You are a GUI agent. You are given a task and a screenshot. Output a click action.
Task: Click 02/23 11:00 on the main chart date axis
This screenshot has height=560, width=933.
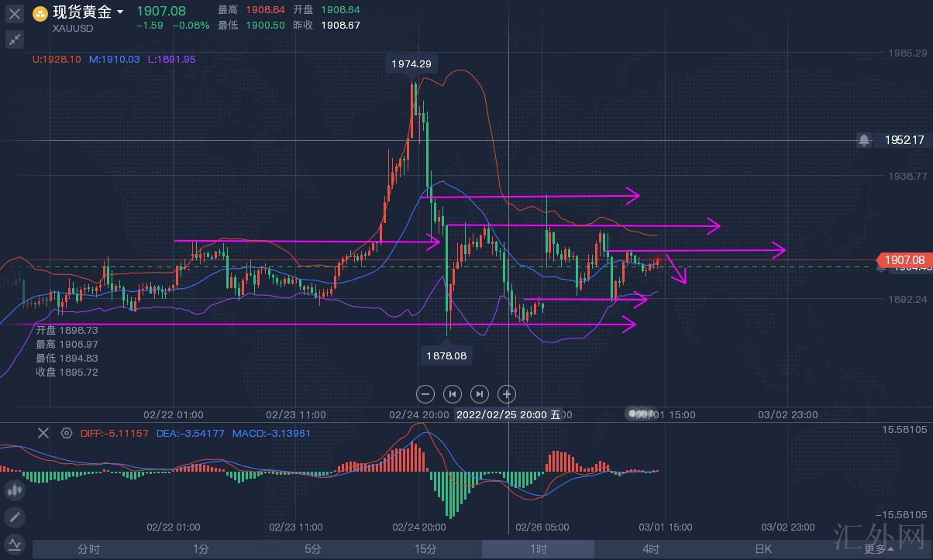pyautogui.click(x=295, y=415)
